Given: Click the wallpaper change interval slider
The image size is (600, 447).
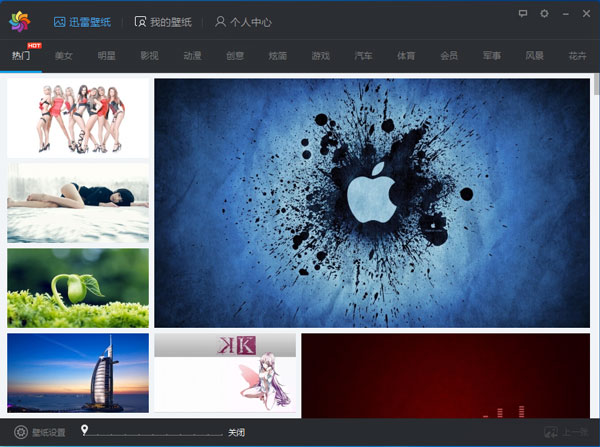Looking at the screenshot, I should pos(150,435).
